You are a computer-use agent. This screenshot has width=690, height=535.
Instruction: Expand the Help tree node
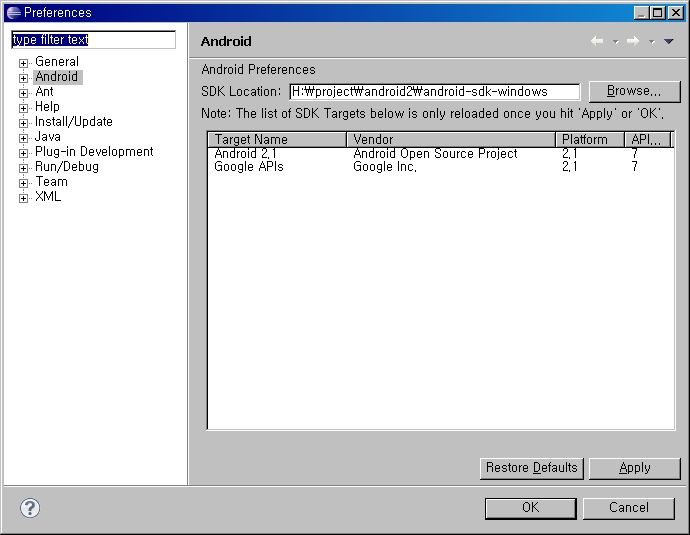pos(23,108)
